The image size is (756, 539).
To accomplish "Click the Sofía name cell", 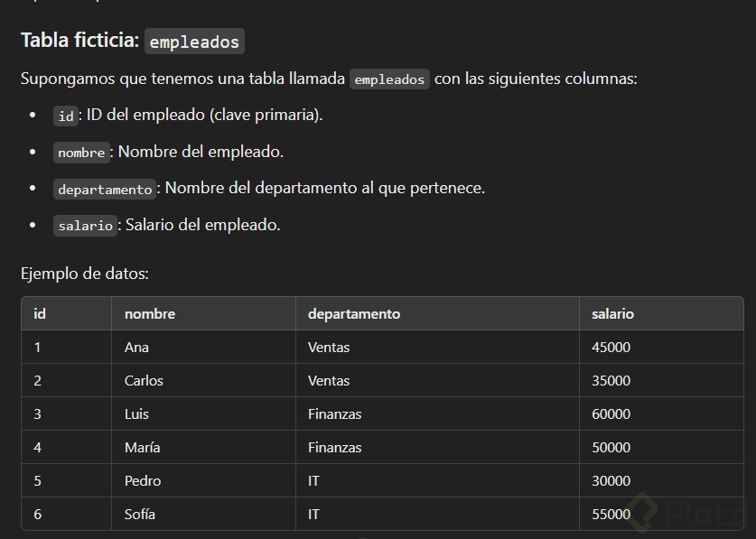I will pos(140,515).
